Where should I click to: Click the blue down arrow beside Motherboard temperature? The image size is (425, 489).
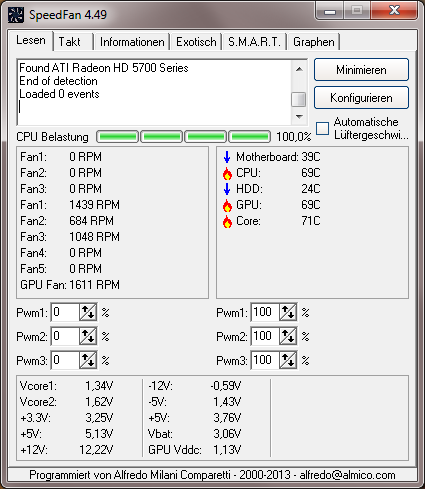pyautogui.click(x=227, y=157)
